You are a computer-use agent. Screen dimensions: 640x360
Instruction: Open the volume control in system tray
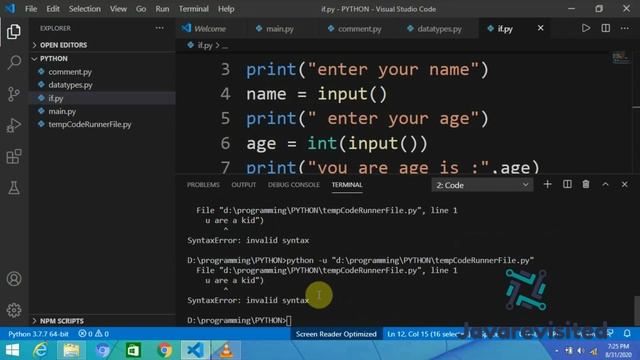pyautogui.click(x=581, y=351)
